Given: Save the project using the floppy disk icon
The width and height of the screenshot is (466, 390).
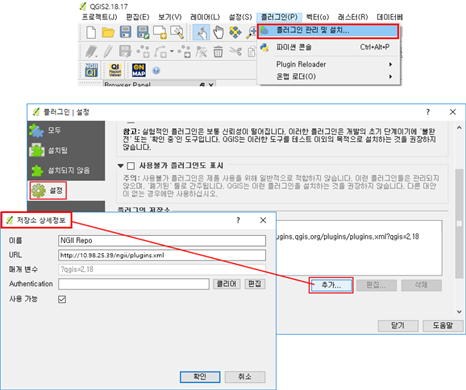Looking at the screenshot, I should click(125, 32).
